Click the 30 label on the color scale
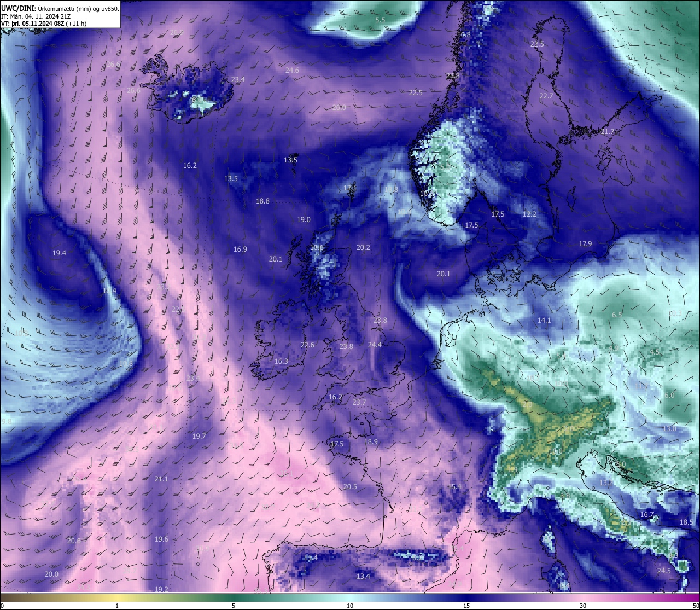 [583, 606]
